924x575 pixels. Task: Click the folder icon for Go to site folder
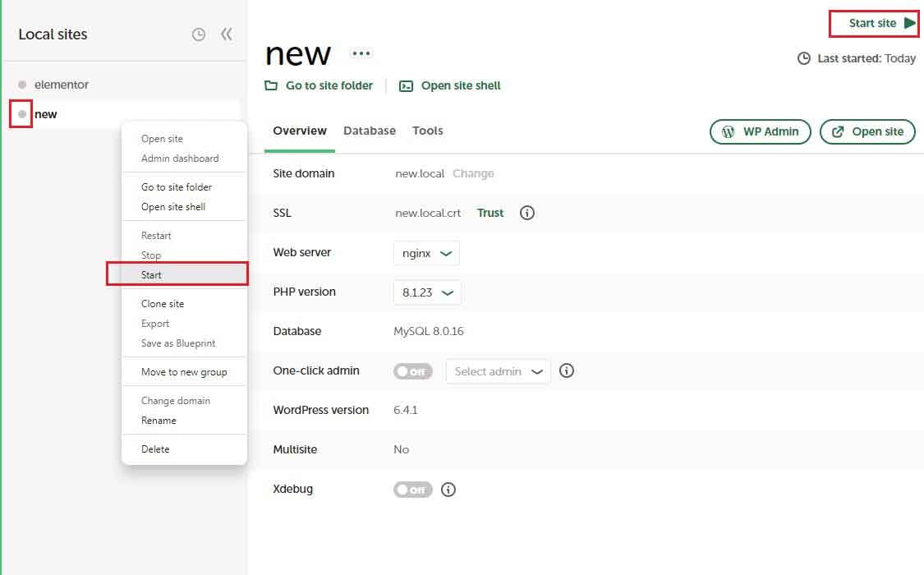[x=273, y=85]
